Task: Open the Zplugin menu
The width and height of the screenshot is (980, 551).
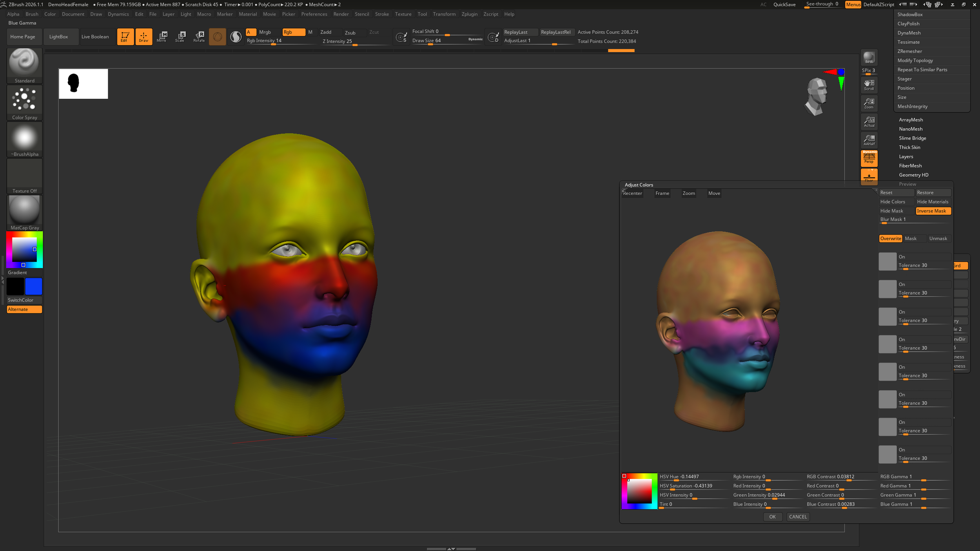Action: tap(469, 14)
